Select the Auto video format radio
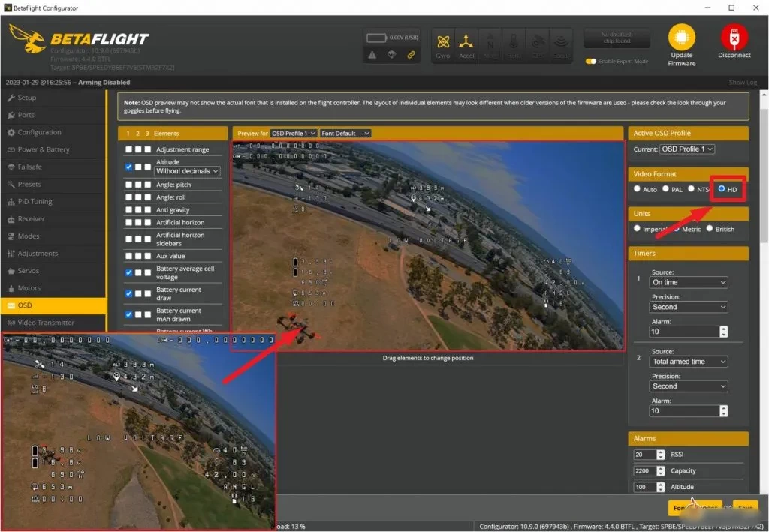 coord(637,188)
